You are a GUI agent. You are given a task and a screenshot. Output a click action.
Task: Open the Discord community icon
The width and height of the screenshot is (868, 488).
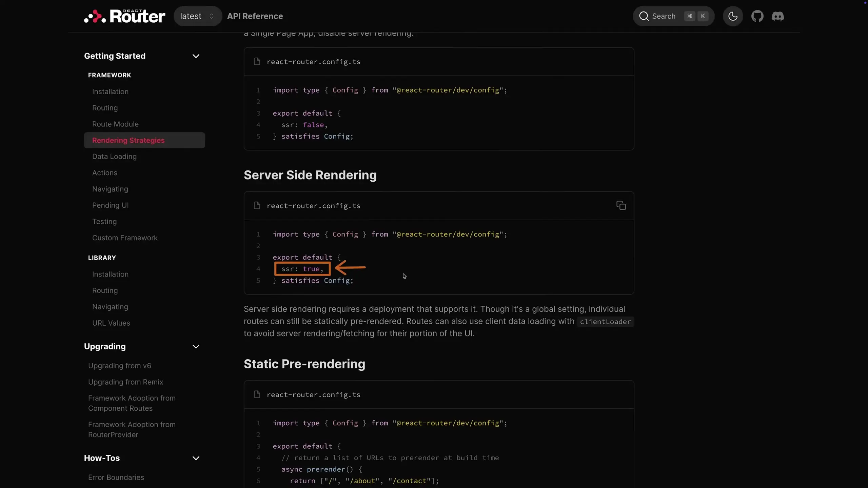point(778,16)
